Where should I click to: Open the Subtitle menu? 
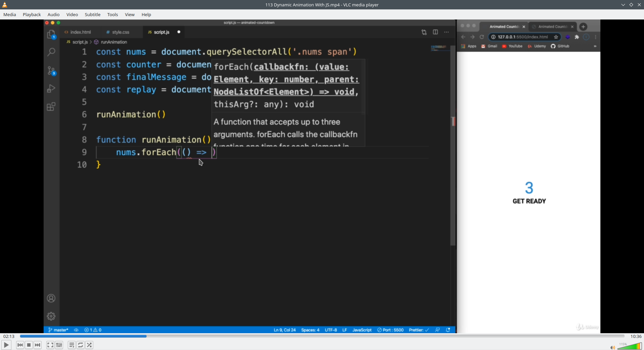(93, 14)
